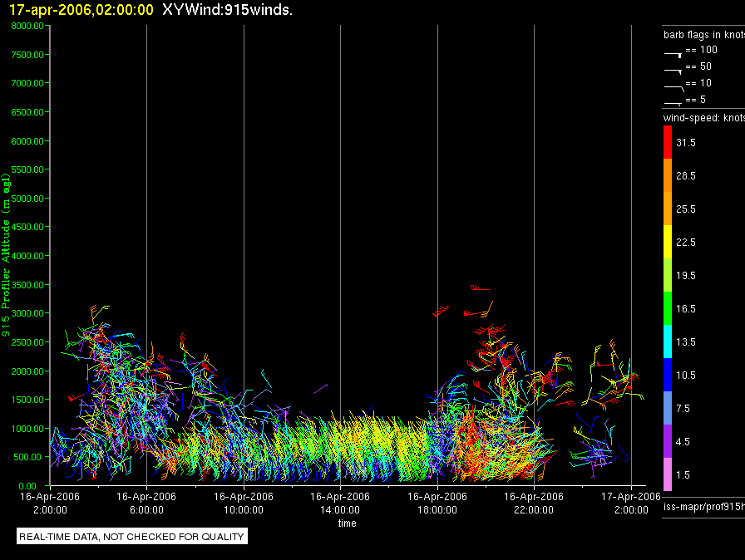745x560 pixels.
Task: Click the 50 knot barb flag icon
Action: click(673, 71)
